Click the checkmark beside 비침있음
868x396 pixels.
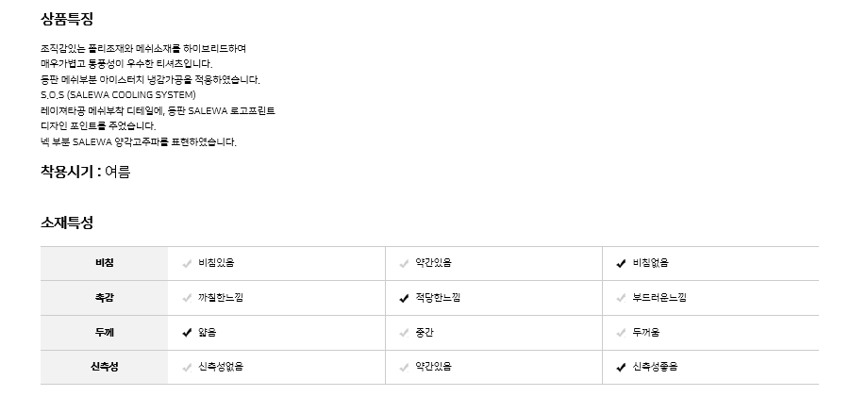point(187,263)
